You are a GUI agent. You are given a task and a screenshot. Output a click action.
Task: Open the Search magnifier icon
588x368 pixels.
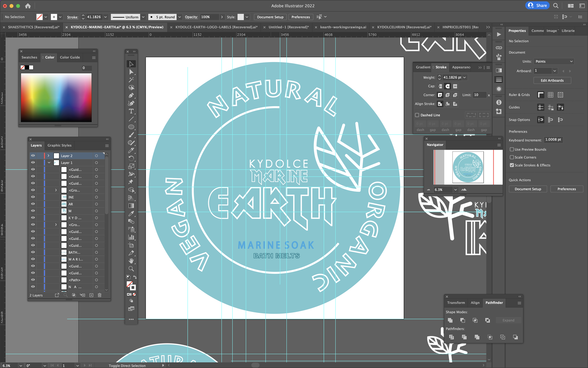556,6
